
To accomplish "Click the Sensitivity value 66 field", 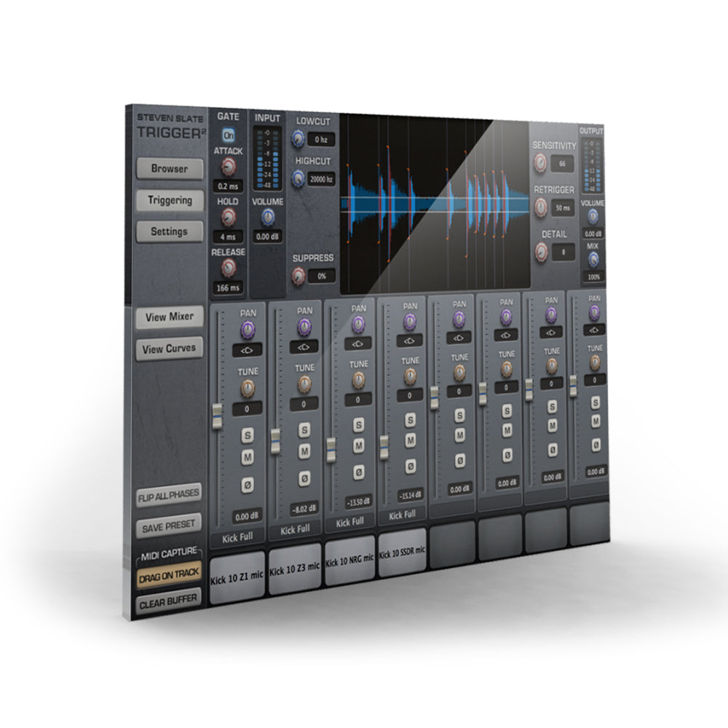I will pyautogui.click(x=562, y=163).
